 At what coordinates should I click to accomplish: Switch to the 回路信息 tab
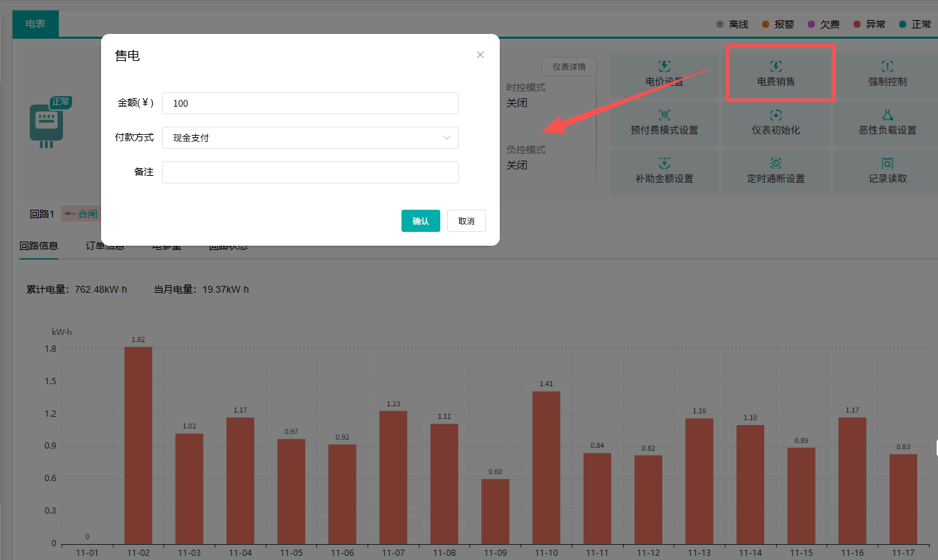click(39, 246)
